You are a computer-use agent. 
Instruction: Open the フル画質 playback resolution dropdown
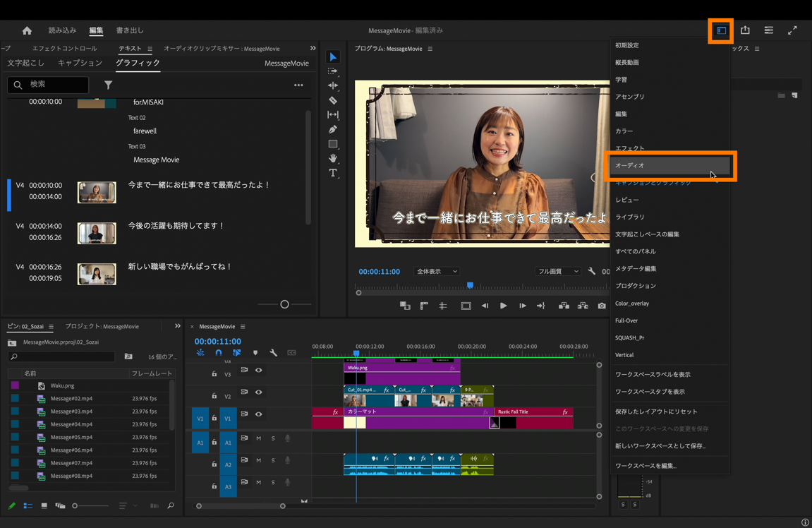(557, 271)
